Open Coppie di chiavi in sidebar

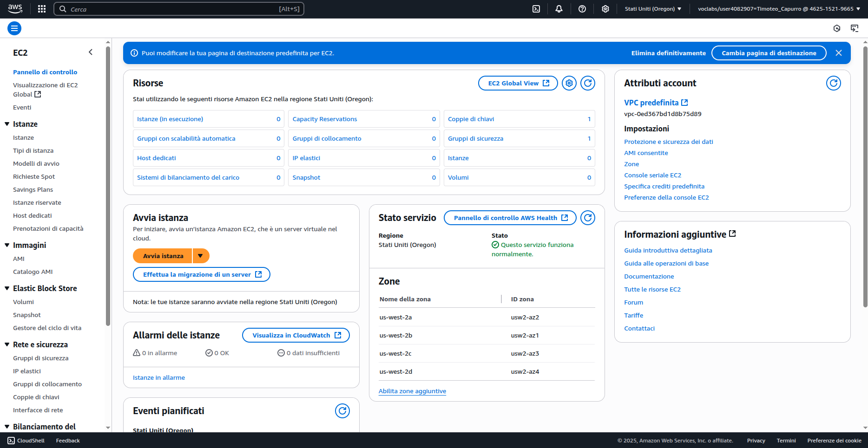coord(36,397)
